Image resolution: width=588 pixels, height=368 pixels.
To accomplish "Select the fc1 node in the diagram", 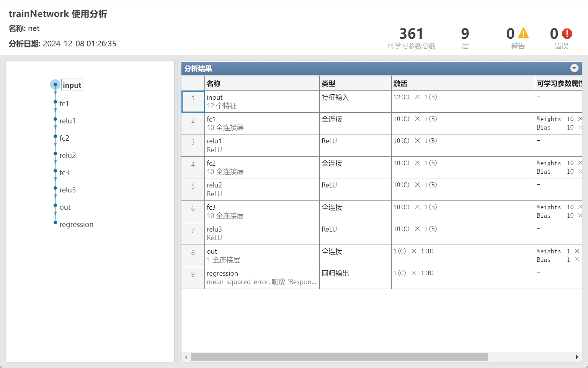I will (x=64, y=103).
